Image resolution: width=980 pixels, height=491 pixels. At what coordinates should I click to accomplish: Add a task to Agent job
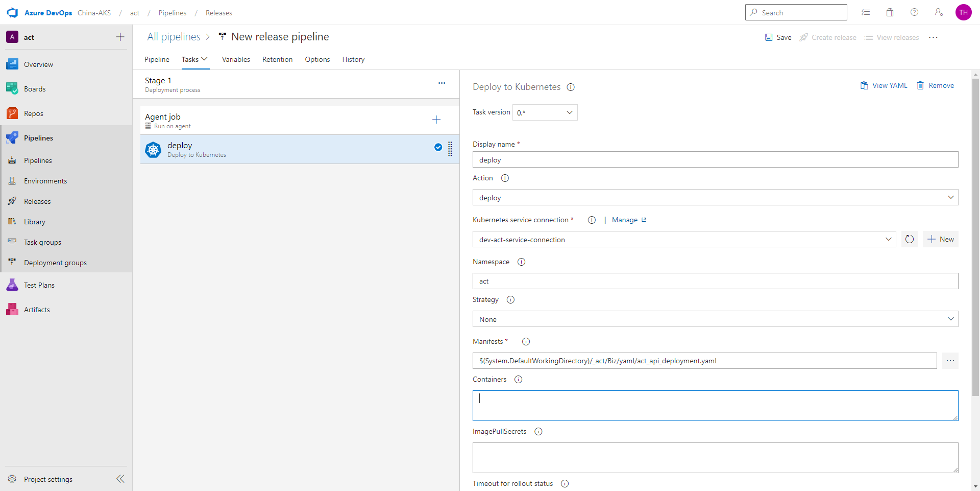click(436, 120)
